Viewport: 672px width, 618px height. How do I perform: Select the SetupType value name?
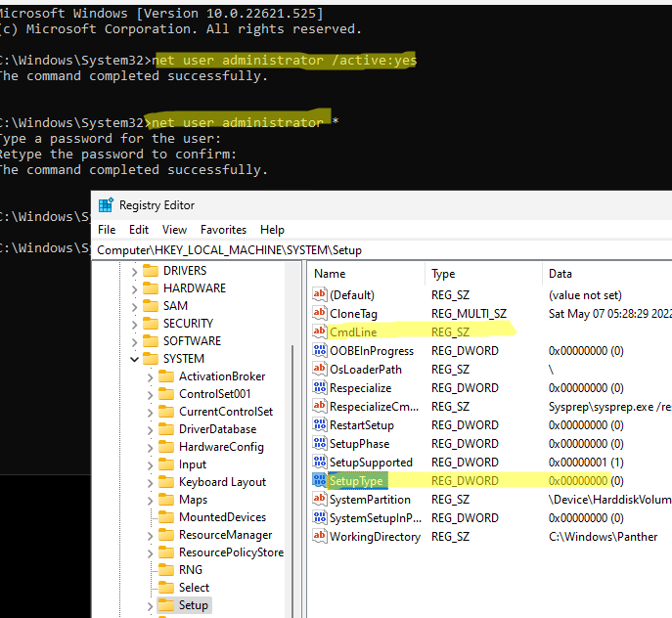[356, 481]
